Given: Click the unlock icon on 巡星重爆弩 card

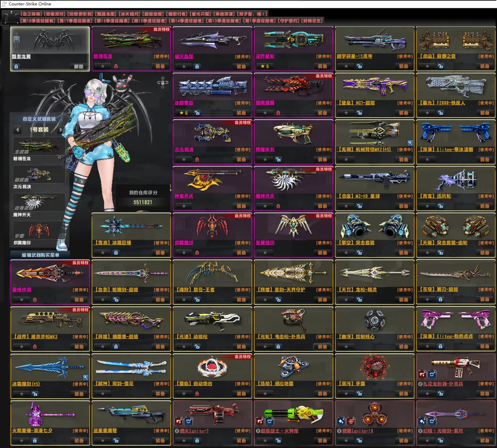Looking at the screenshot, I should point(116,440).
